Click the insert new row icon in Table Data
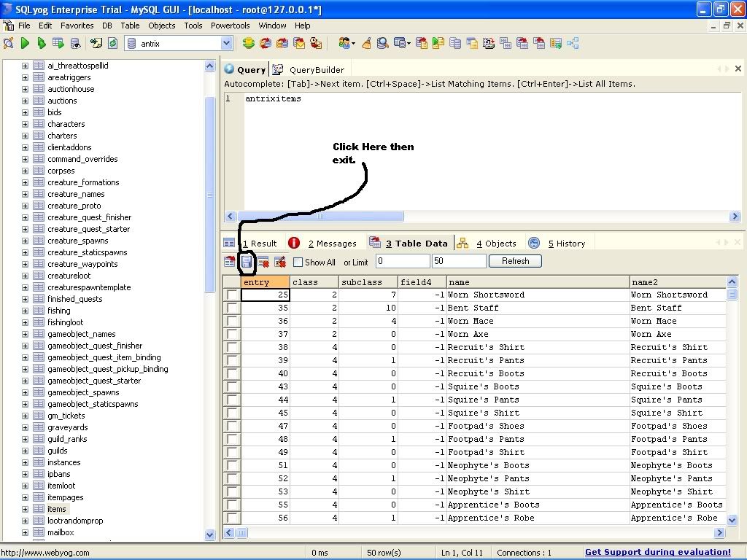Viewport: 747px width, 560px height. point(230,262)
